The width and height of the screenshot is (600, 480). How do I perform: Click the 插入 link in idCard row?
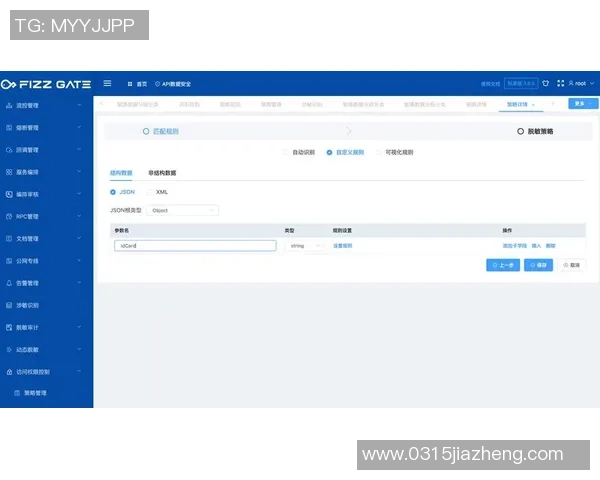(x=536, y=246)
